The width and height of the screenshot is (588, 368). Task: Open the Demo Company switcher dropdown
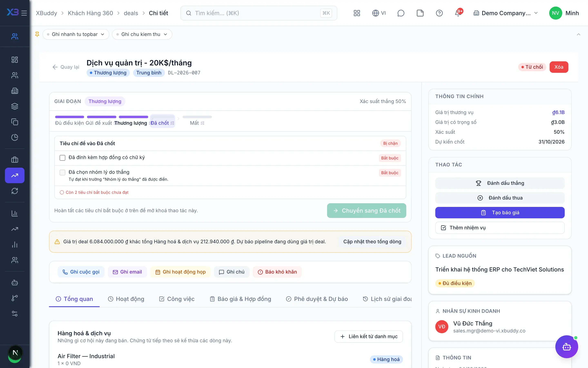tap(506, 13)
